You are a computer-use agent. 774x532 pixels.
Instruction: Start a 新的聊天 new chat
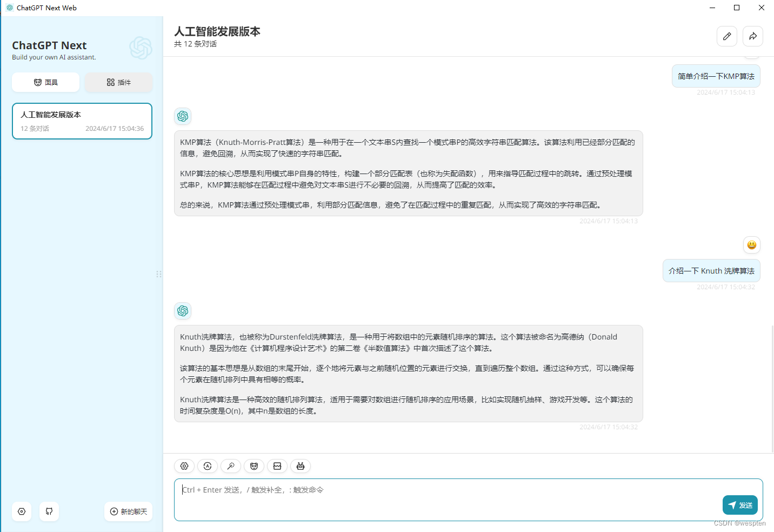pos(128,511)
